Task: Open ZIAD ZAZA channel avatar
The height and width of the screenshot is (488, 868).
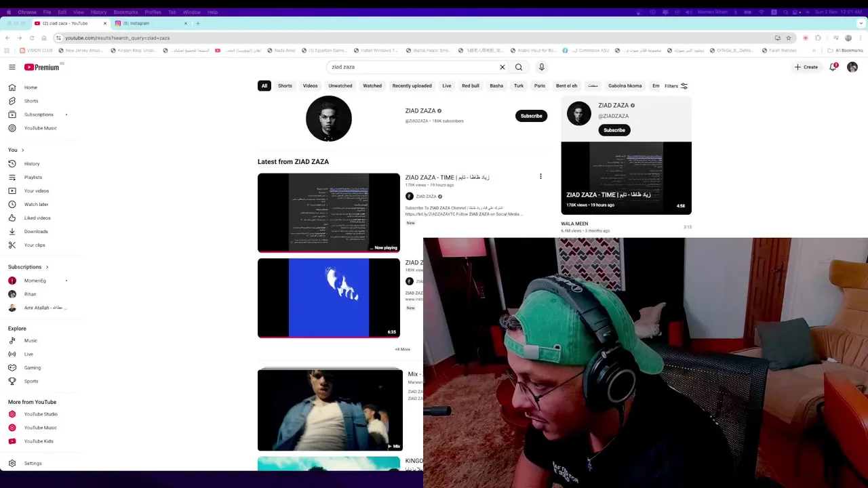Action: 329,119
